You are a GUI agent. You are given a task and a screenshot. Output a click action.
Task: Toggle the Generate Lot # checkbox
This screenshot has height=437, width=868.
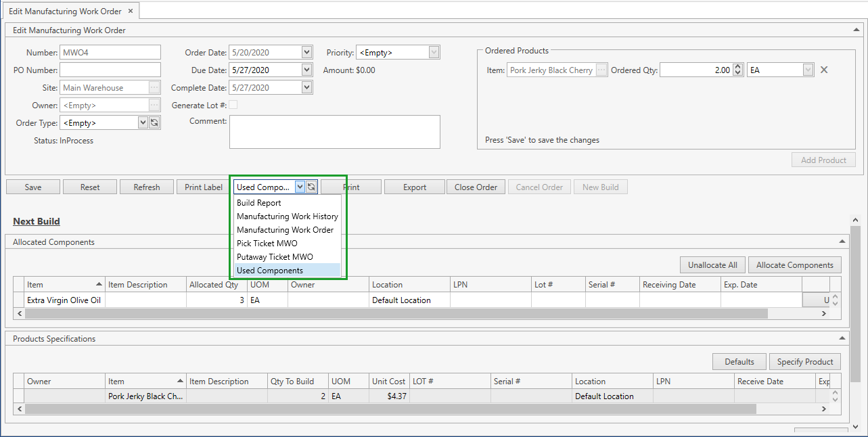pos(233,105)
